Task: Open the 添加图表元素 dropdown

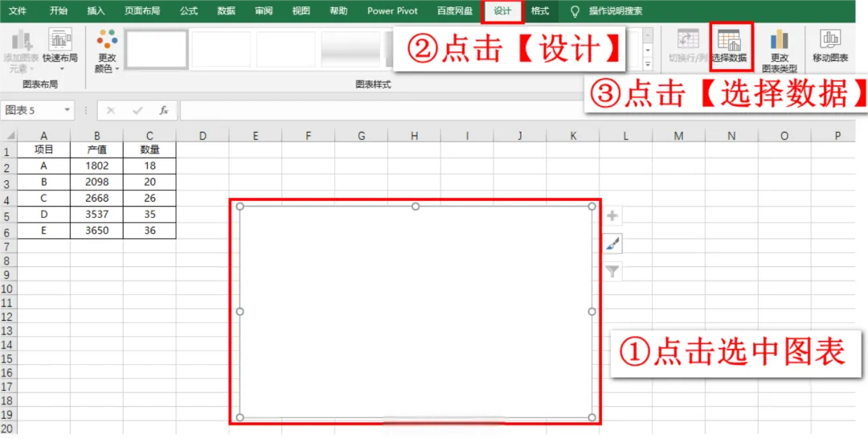Action: click(21, 51)
